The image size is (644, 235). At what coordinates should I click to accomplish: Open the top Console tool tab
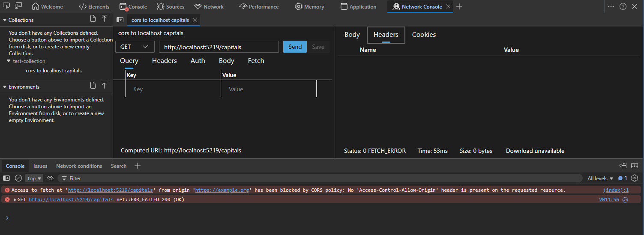pyautogui.click(x=133, y=6)
